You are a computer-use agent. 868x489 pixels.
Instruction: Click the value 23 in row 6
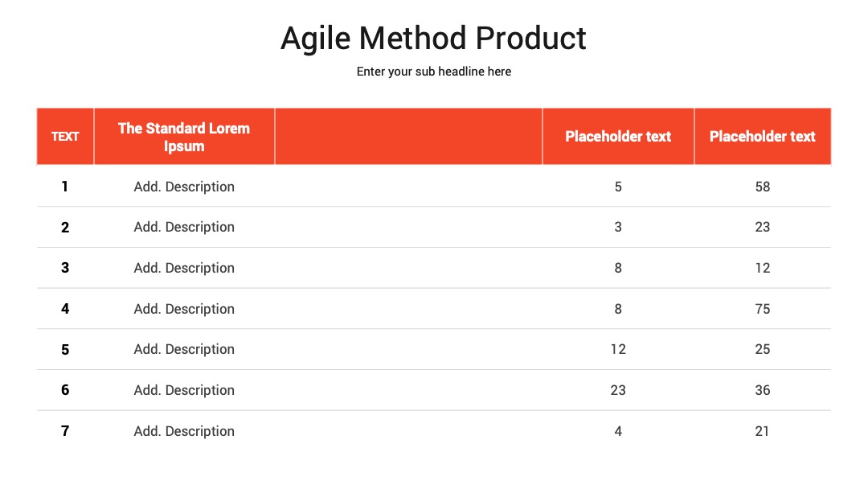618,390
